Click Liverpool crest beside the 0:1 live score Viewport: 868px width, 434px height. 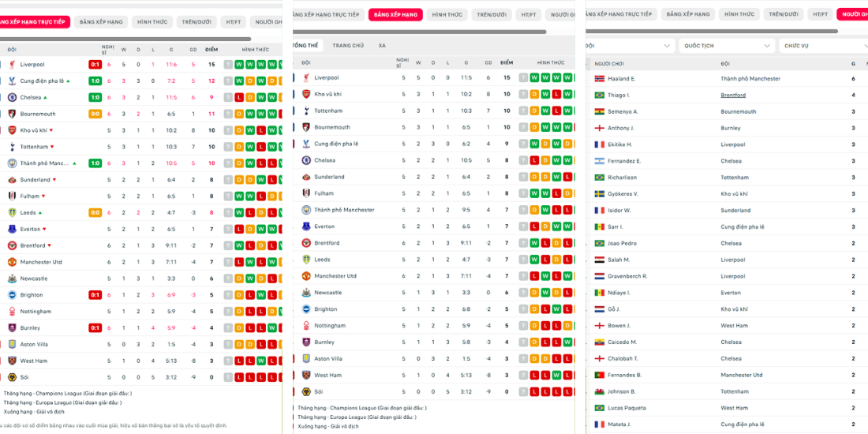point(12,65)
